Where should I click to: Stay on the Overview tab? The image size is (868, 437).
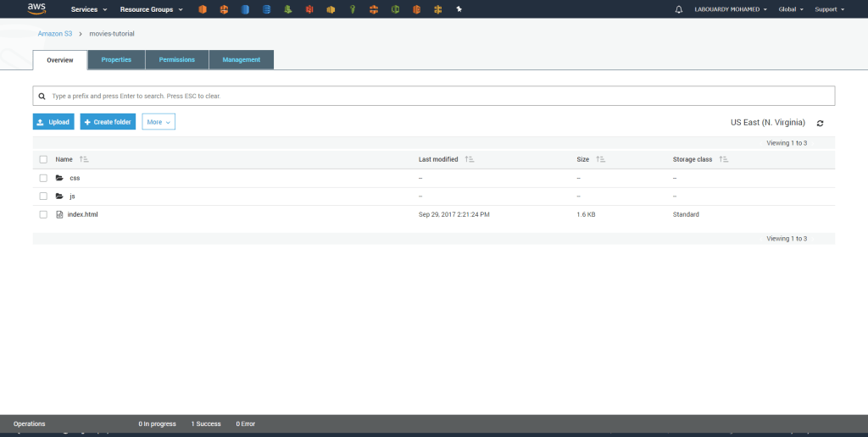click(x=60, y=60)
